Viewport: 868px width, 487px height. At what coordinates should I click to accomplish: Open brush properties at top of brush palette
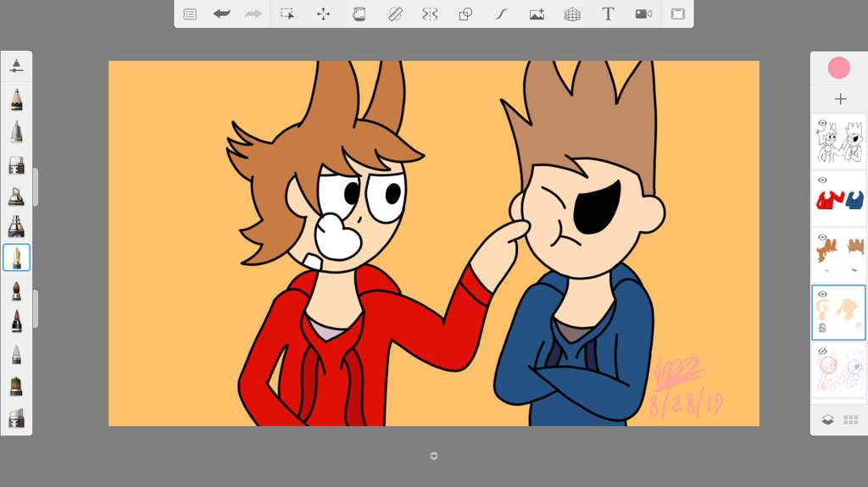17,66
